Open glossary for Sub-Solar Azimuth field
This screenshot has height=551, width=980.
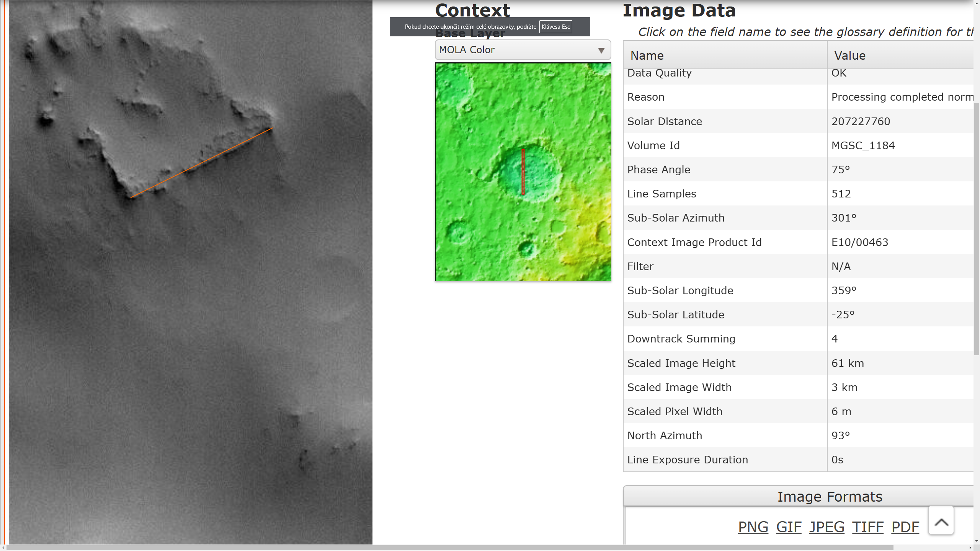point(676,218)
